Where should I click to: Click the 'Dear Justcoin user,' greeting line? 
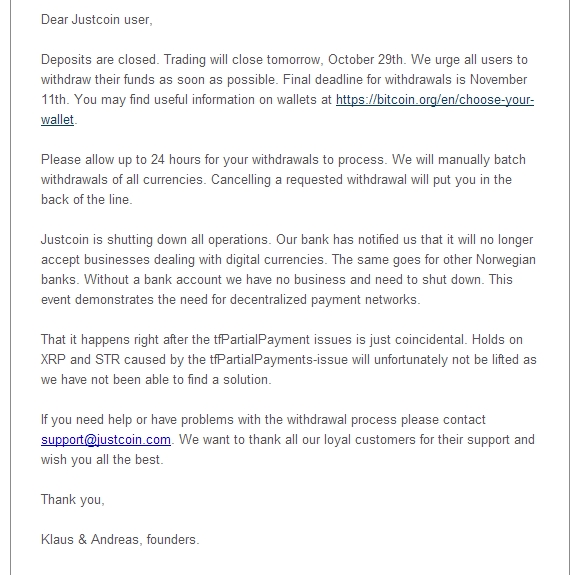[97, 19]
